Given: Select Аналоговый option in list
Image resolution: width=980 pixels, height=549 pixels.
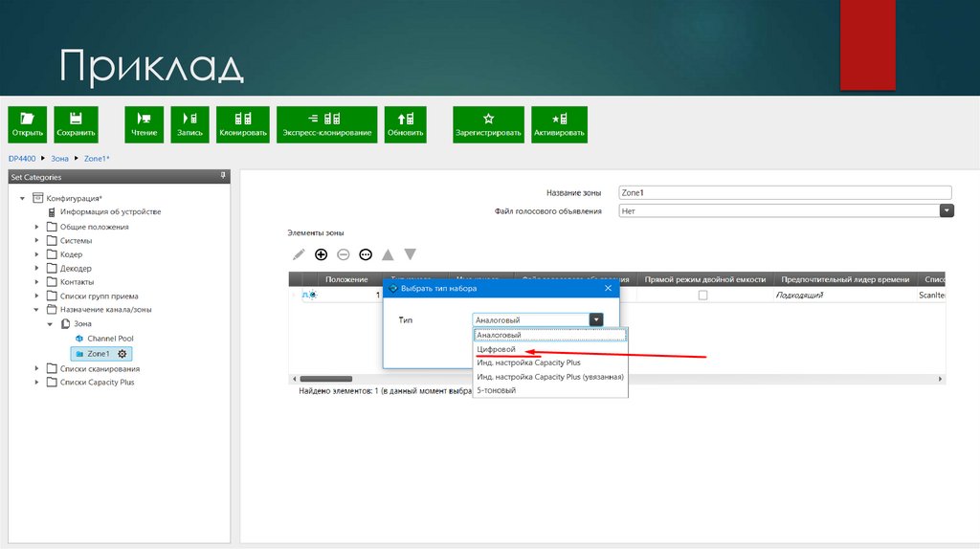Looking at the screenshot, I should [550, 336].
